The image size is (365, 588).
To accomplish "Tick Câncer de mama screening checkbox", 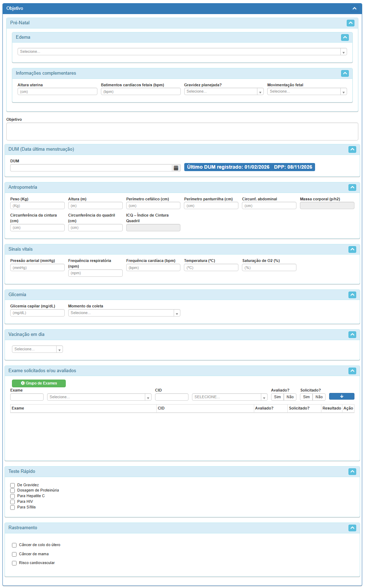I will coord(14,554).
